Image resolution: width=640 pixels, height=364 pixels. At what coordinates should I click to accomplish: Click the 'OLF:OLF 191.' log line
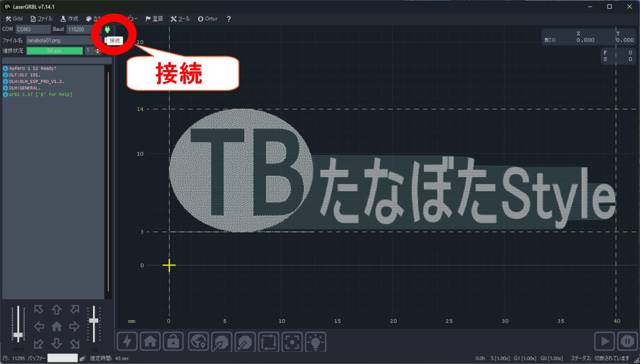pos(24,75)
